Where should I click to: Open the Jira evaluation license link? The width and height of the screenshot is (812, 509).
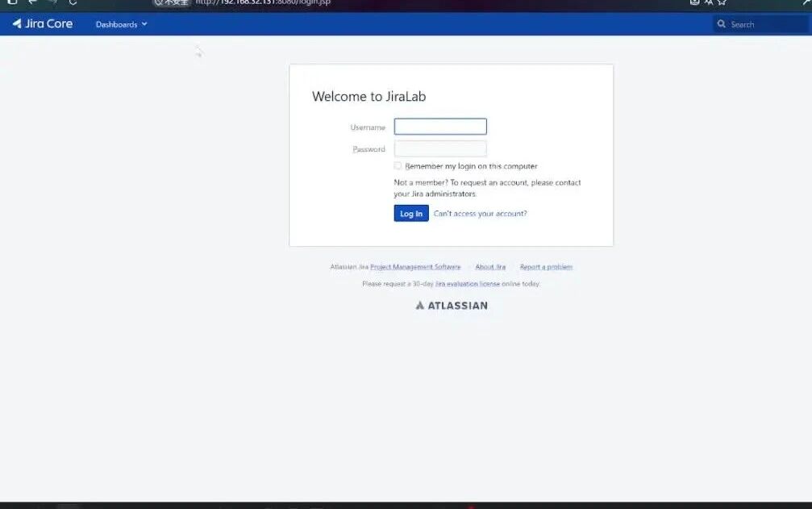tap(468, 284)
